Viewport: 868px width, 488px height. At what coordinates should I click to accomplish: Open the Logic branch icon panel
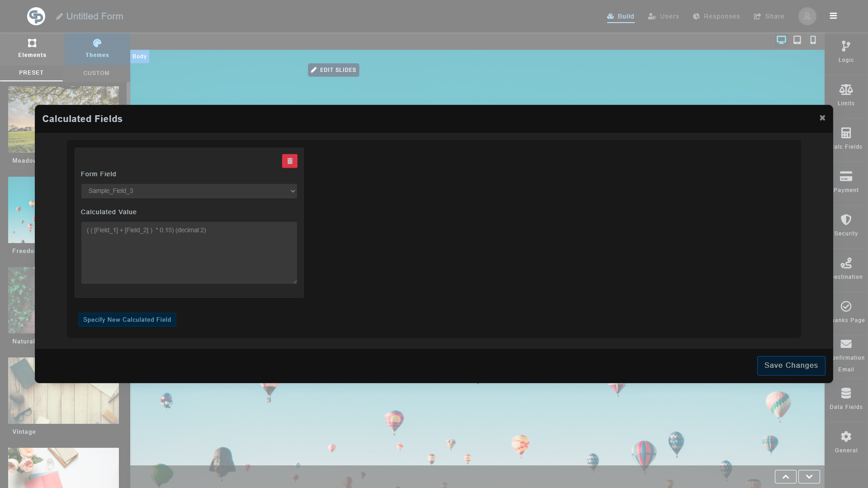pyautogui.click(x=846, y=47)
